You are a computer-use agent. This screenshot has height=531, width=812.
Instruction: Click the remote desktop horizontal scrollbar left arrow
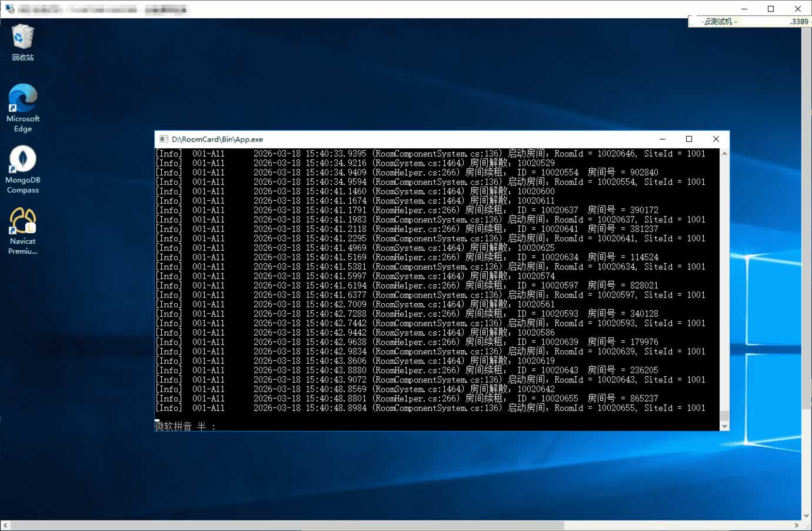[x=5, y=525]
